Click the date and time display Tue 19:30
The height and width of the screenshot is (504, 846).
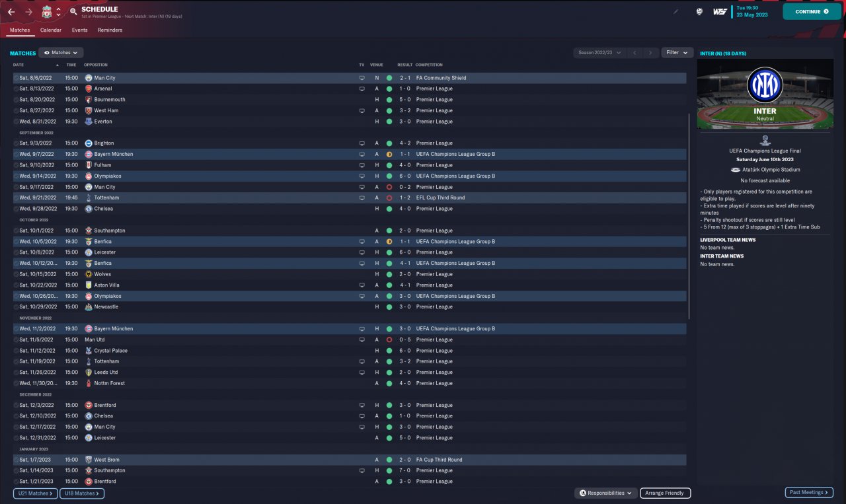(751, 11)
